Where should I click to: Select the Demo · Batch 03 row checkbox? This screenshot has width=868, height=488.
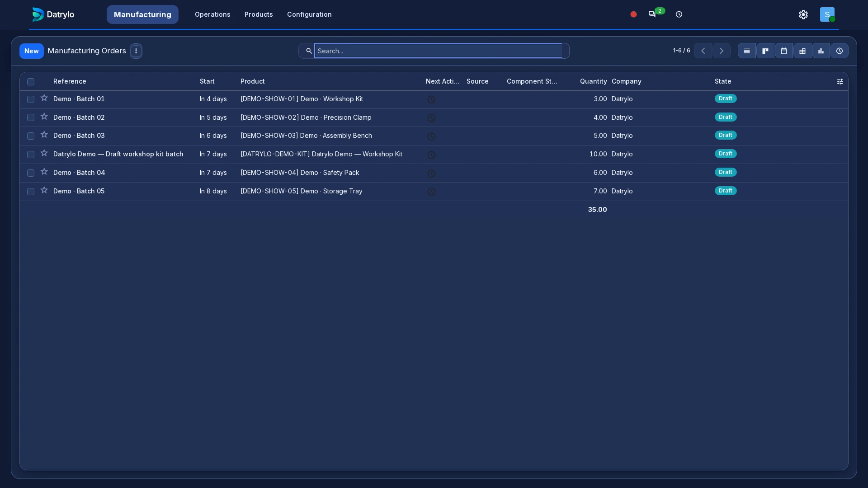pyautogui.click(x=31, y=136)
